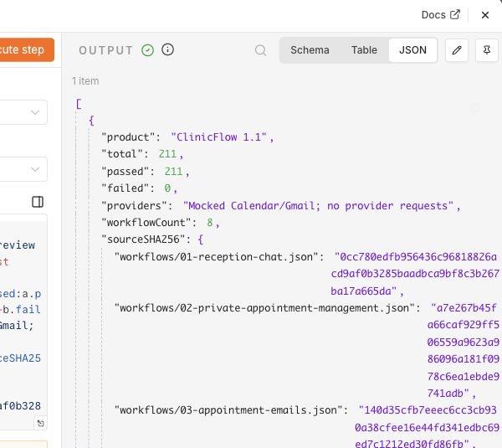This screenshot has height=448, width=502.
Task: Click the "workflows/01-reception-chat.json" key
Action: (x=217, y=257)
